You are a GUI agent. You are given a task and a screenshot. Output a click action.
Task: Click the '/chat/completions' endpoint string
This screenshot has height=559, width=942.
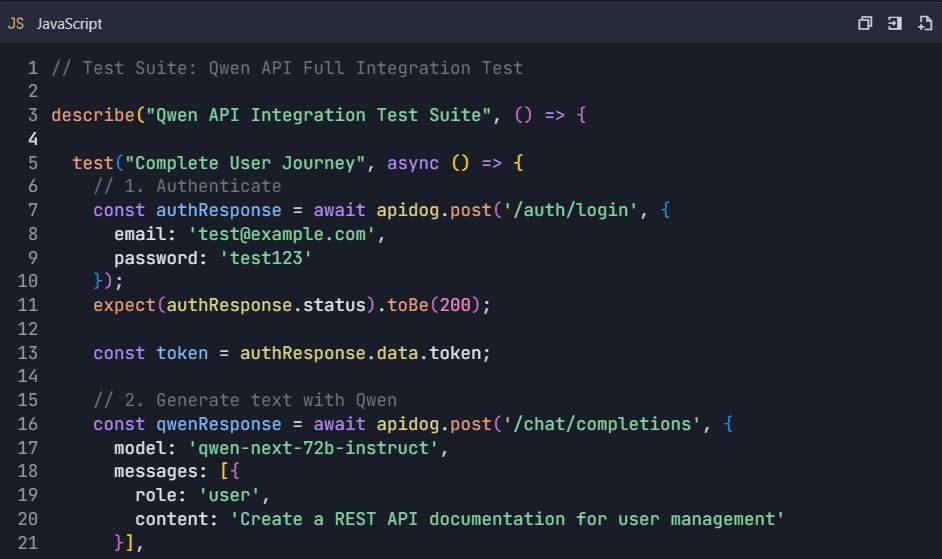click(601, 424)
